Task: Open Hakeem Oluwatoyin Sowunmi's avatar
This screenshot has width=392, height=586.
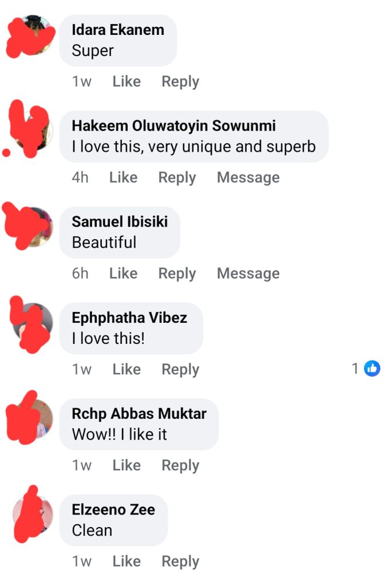Action: [x=33, y=131]
